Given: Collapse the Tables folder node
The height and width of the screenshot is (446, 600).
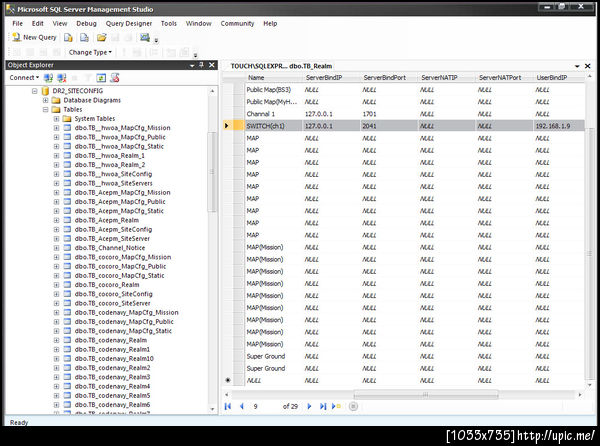Looking at the screenshot, I should pyautogui.click(x=46, y=109).
